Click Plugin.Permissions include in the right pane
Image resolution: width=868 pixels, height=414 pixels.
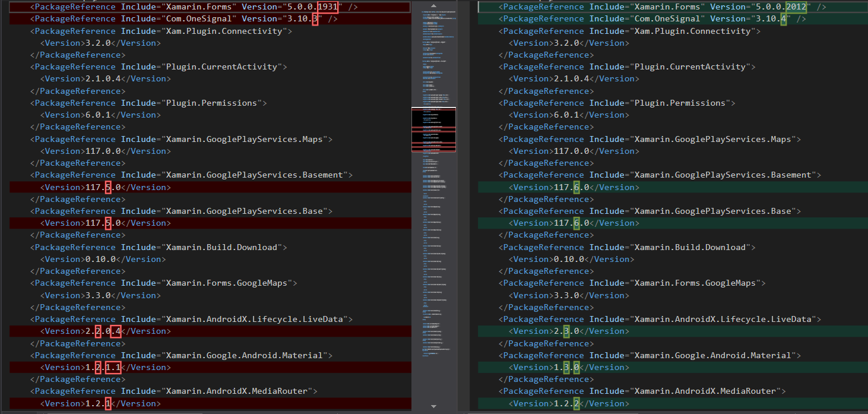coord(617,103)
